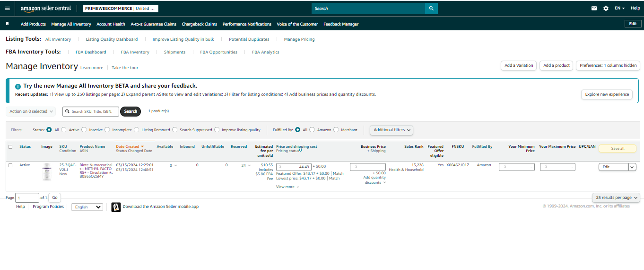Click the Save all button
644x270 pixels.
coord(618,148)
